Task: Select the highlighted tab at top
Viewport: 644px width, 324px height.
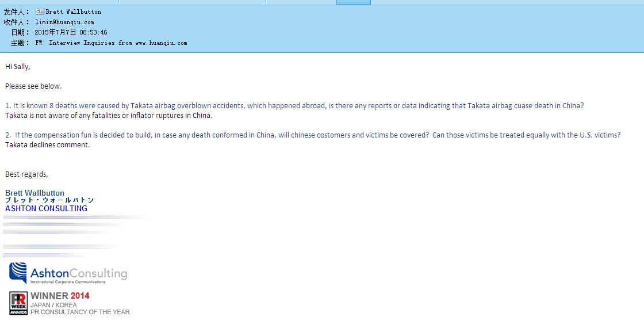Action: coord(353,2)
